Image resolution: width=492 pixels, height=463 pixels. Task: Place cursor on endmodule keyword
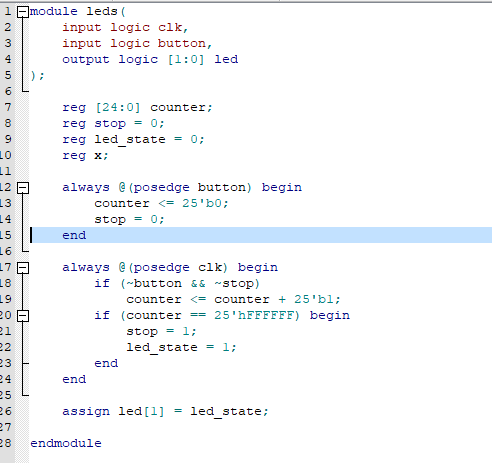(x=66, y=443)
